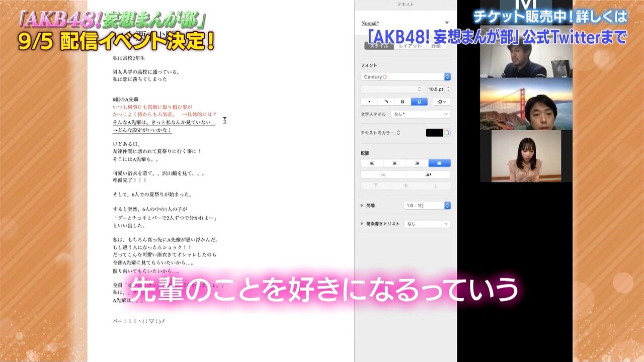644x362 pixels.
Task: Select the video tile with the Golden Gate Bridge background
Action: point(526,104)
